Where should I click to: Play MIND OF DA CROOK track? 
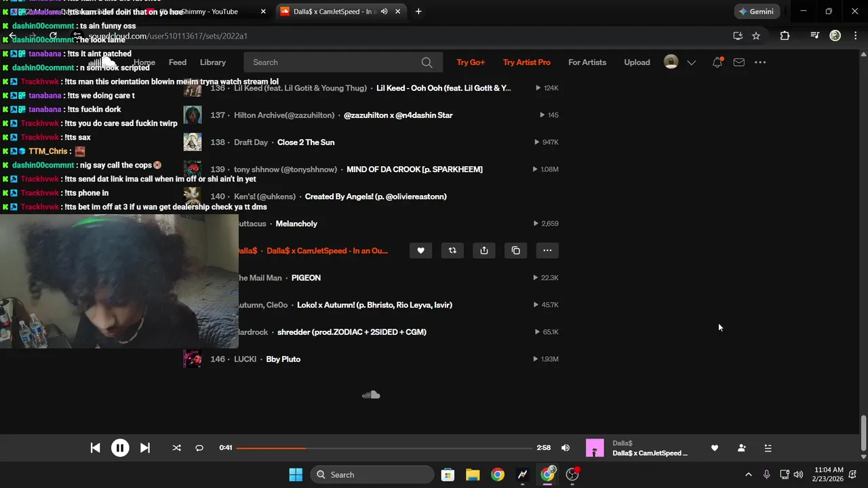point(414,169)
